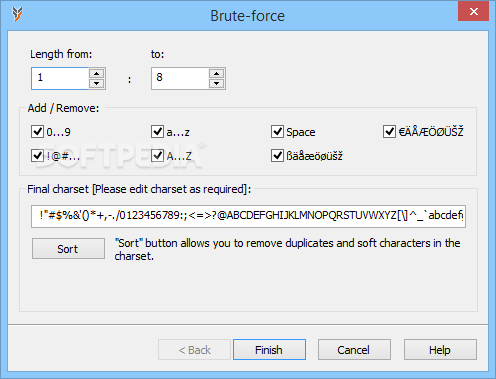This screenshot has height=379, width=496.
Task: Close the Brute-force window
Action: [x=473, y=12]
